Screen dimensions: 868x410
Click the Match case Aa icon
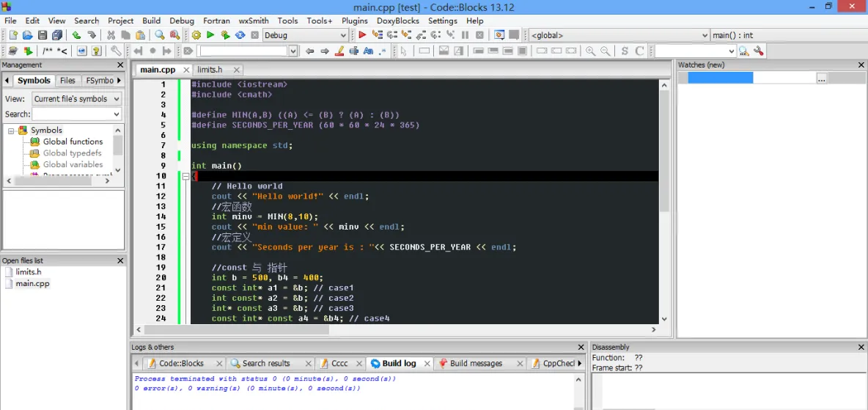click(x=369, y=51)
